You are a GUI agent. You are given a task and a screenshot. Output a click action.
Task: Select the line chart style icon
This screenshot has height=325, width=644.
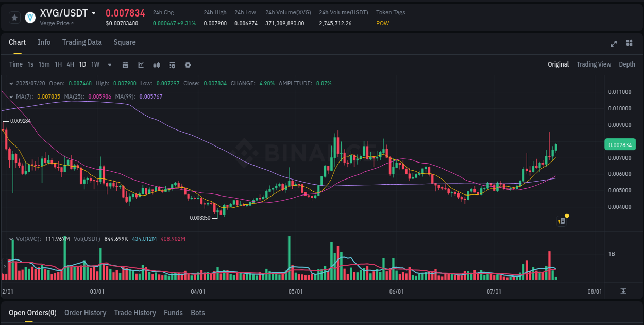click(x=141, y=64)
